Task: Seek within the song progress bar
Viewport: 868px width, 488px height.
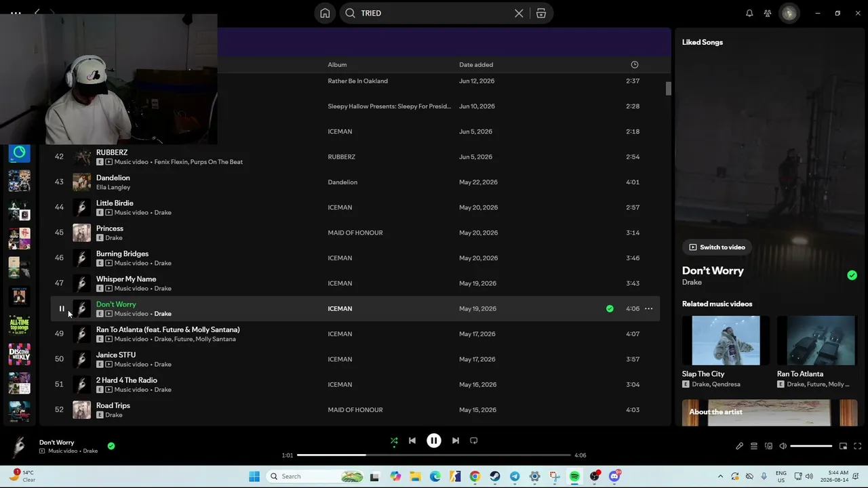Action: (x=434, y=455)
